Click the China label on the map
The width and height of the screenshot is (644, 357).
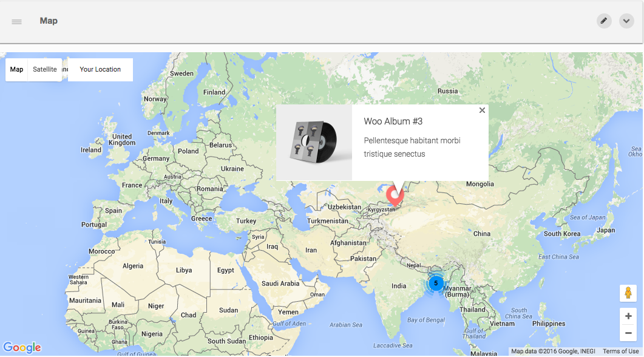[x=482, y=234]
